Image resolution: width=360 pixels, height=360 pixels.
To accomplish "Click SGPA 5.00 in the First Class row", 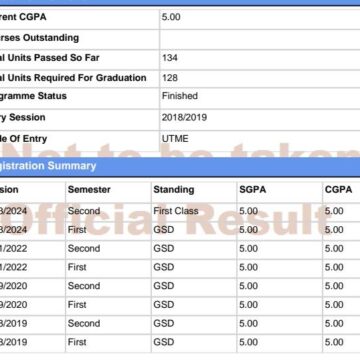I will click(248, 211).
